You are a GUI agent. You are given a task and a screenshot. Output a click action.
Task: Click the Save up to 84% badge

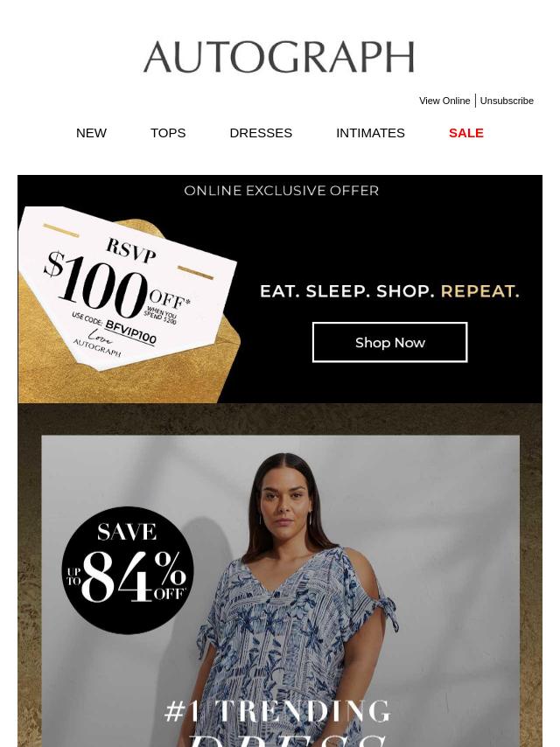point(128,570)
